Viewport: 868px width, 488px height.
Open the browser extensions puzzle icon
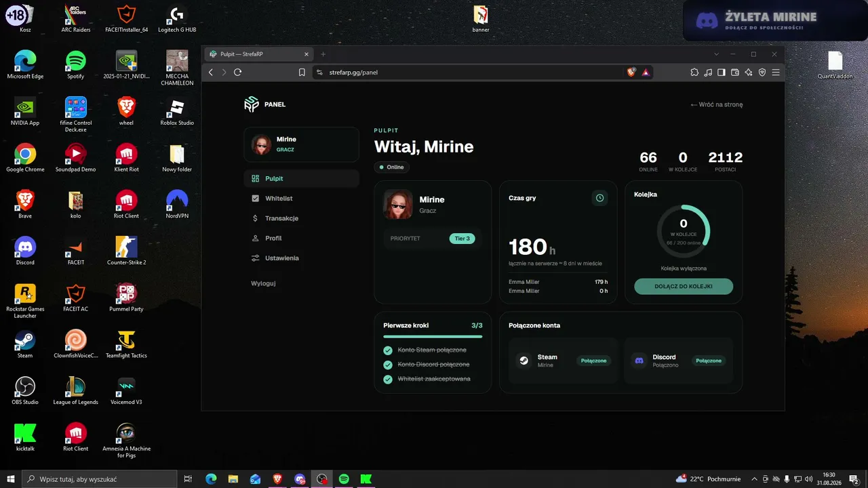[x=694, y=72]
